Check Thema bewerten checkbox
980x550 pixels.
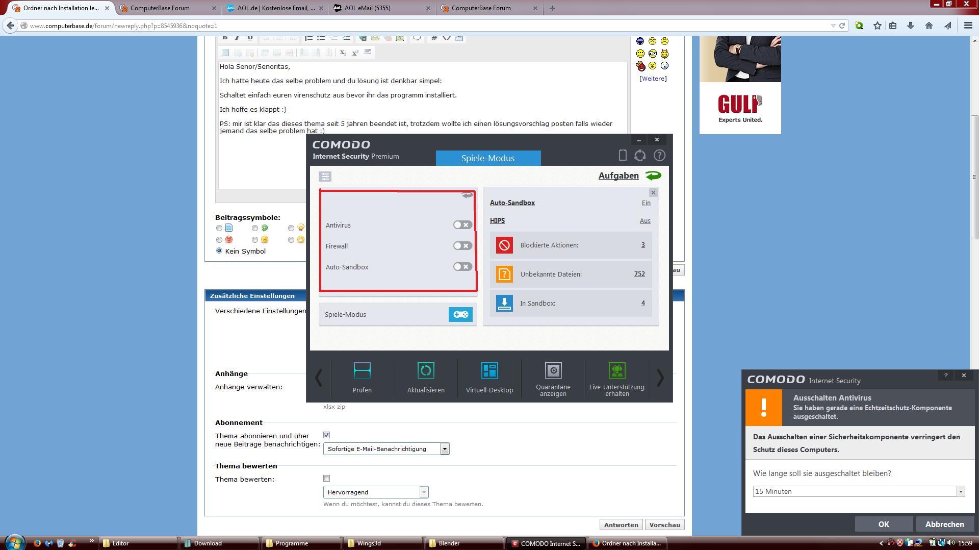tap(327, 479)
